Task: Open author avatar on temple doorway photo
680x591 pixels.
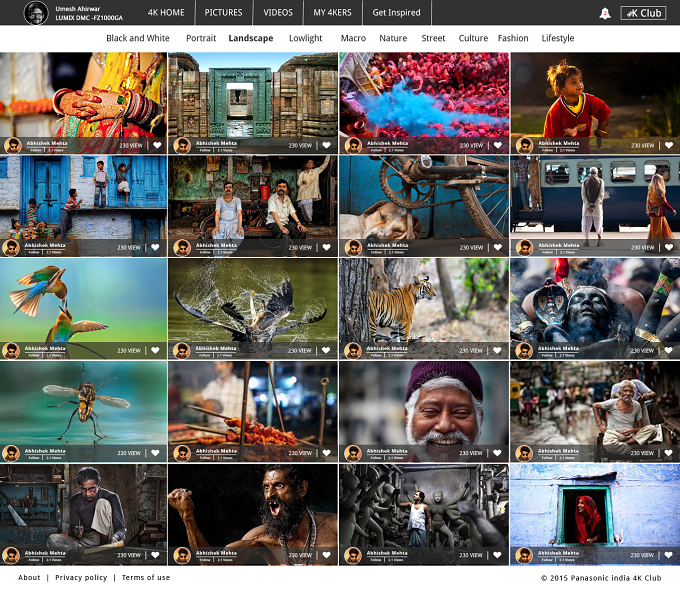Action: coord(182,145)
